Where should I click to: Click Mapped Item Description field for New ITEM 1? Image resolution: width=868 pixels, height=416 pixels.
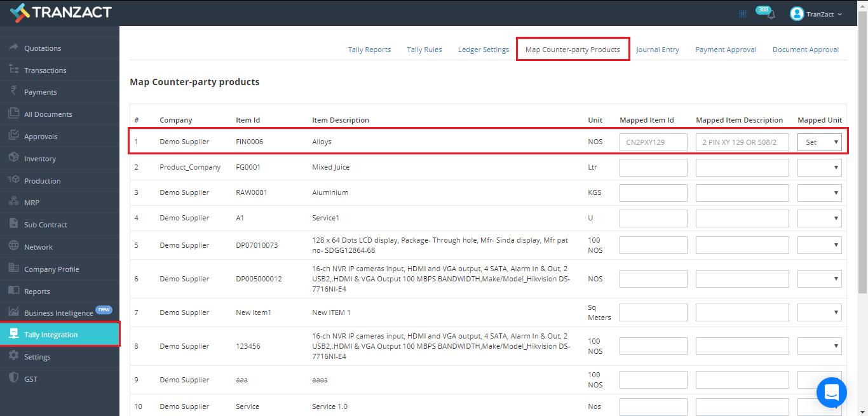742,312
